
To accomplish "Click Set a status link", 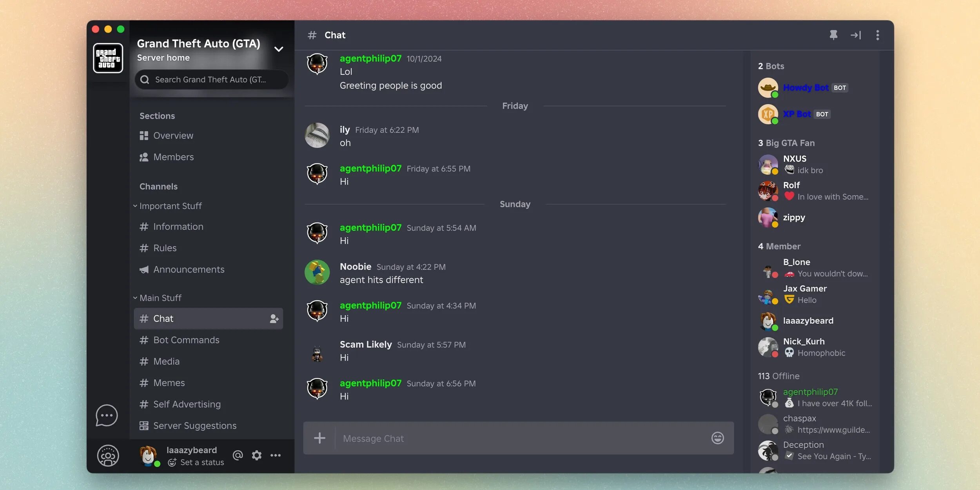I will click(x=201, y=462).
